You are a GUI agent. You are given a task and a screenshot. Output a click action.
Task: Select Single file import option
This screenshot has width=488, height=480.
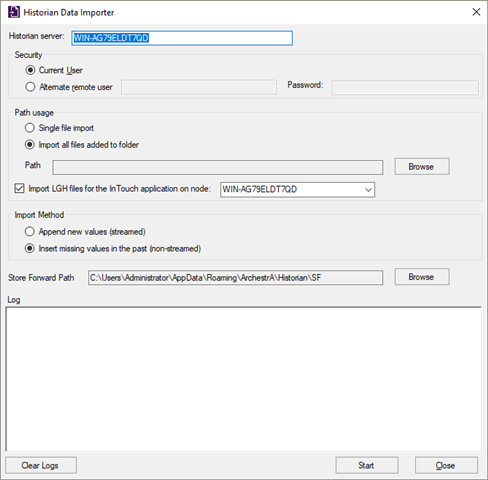(x=30, y=128)
